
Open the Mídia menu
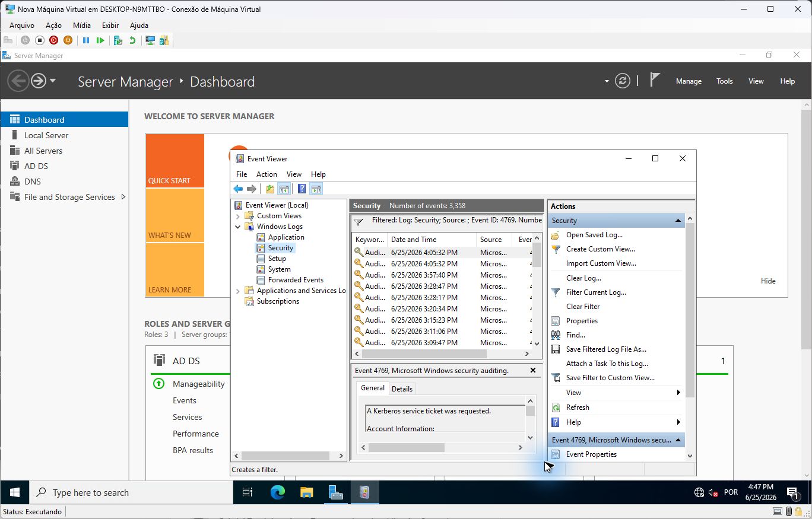point(82,26)
